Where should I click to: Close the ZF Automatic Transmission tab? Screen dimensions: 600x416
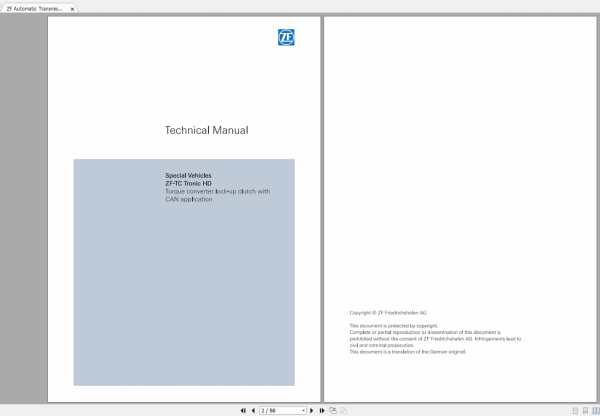(x=72, y=9)
